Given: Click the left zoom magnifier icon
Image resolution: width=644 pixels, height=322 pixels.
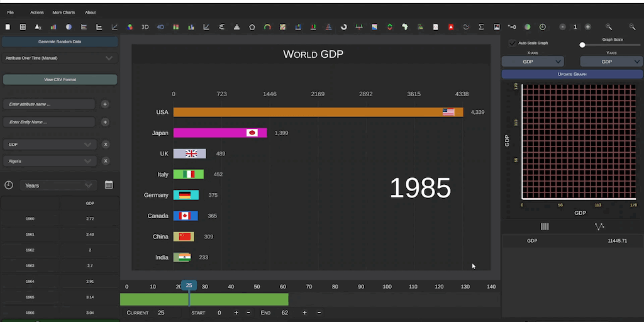Looking at the screenshot, I should (x=609, y=27).
